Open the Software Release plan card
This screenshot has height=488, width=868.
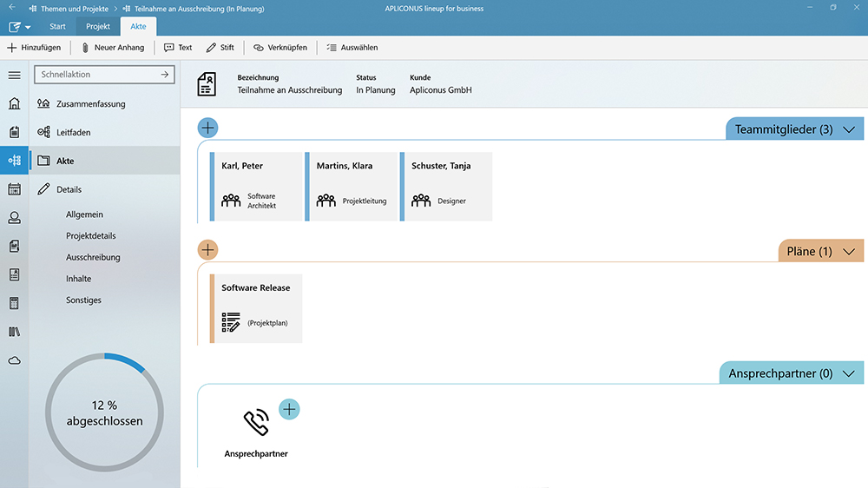click(x=256, y=308)
